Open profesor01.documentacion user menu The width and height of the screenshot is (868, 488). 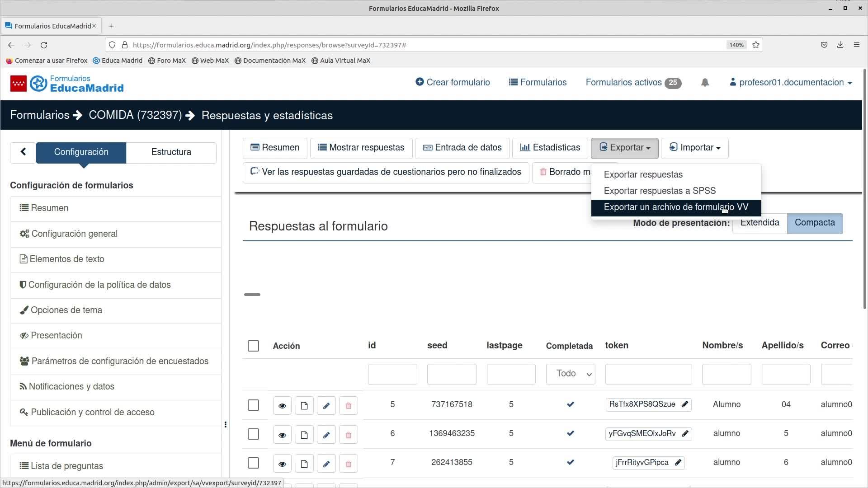point(791,82)
